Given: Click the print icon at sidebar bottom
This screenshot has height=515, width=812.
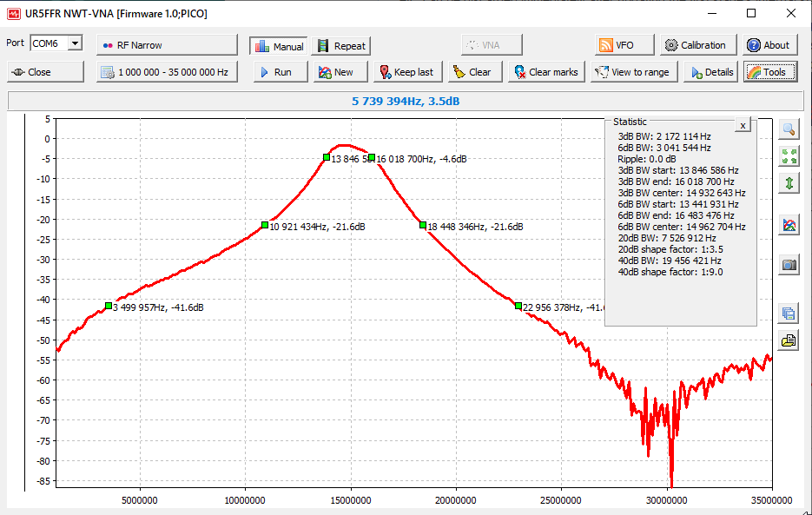Looking at the screenshot, I should point(789,340).
